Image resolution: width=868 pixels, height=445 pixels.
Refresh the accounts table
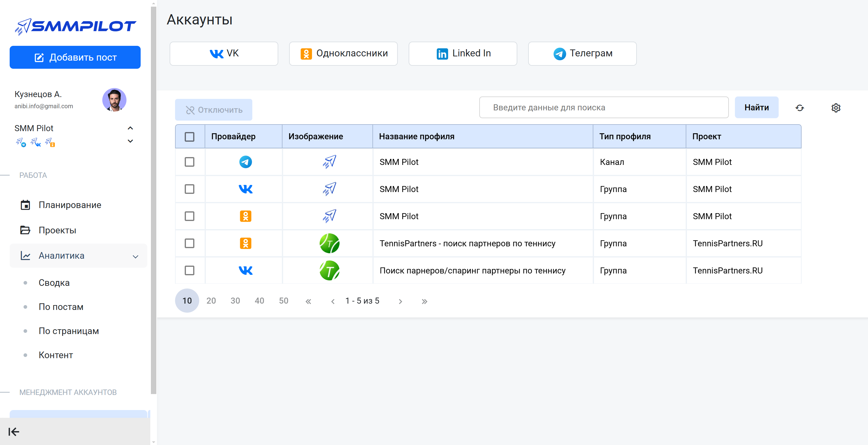799,108
